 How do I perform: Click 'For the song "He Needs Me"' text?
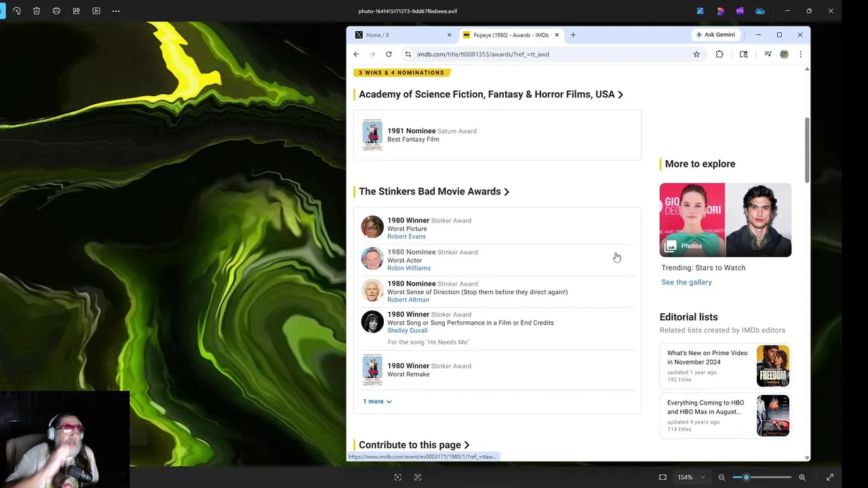pyautogui.click(x=429, y=342)
